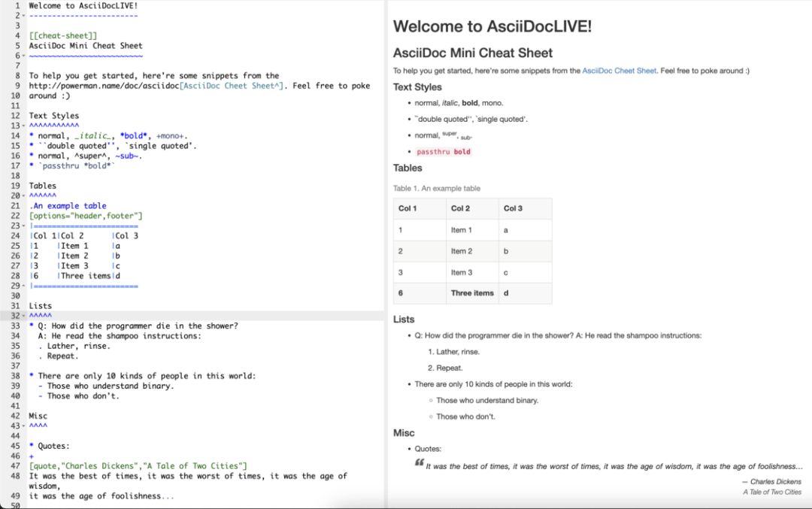This screenshot has width=812, height=509.
Task: Click the bold "Three items" footer cell in preview
Action: point(472,293)
